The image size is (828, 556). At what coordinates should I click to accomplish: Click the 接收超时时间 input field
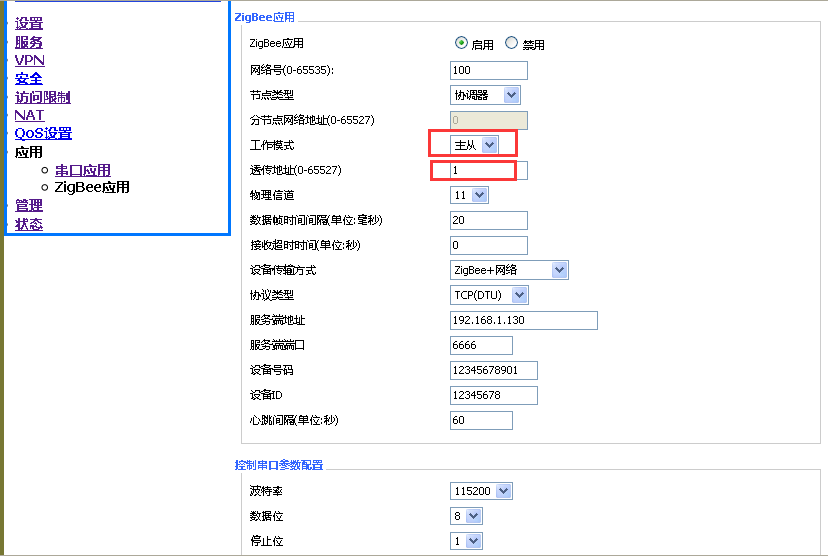(x=488, y=245)
